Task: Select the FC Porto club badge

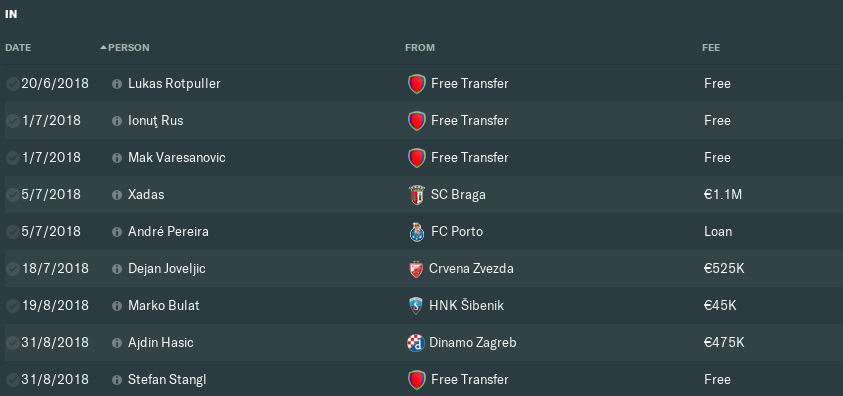Action: [417, 232]
